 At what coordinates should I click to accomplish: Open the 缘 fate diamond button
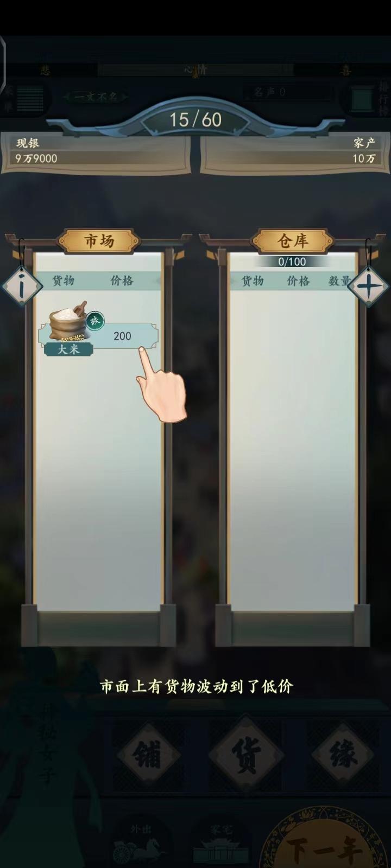[343, 755]
